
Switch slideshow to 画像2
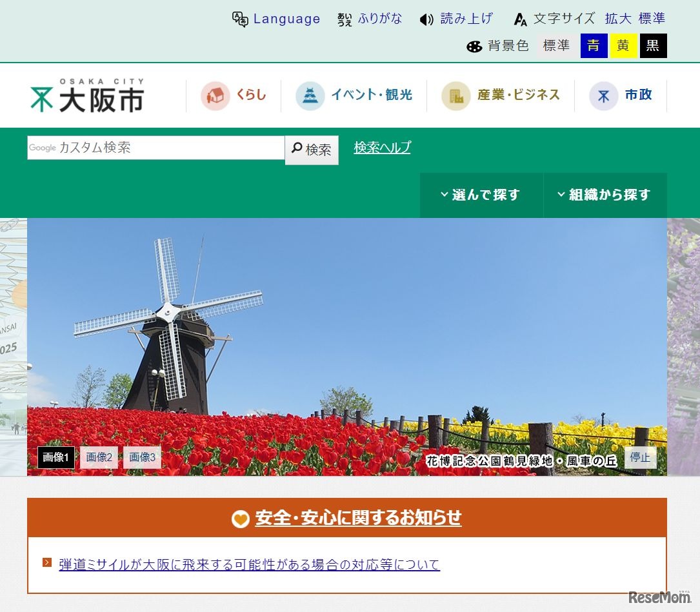pos(98,457)
